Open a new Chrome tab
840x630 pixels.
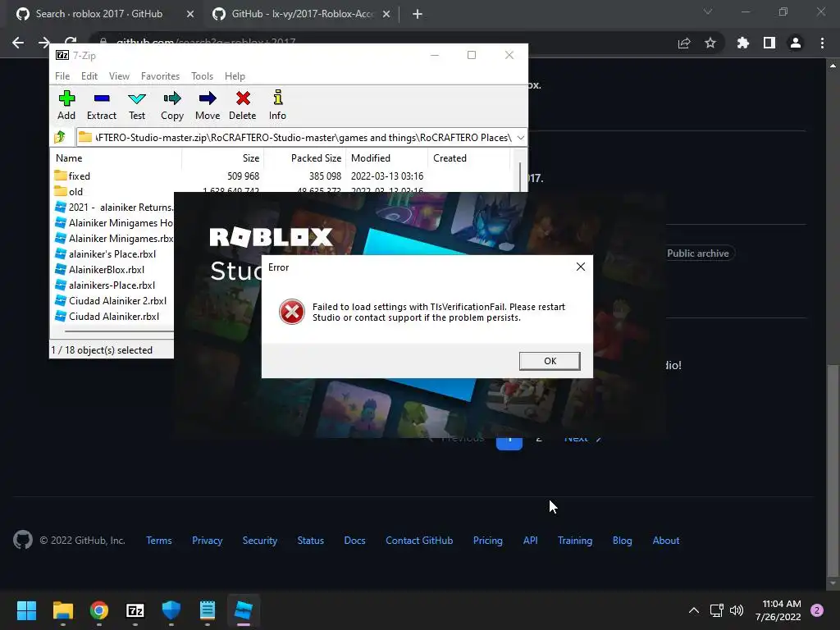point(418,14)
